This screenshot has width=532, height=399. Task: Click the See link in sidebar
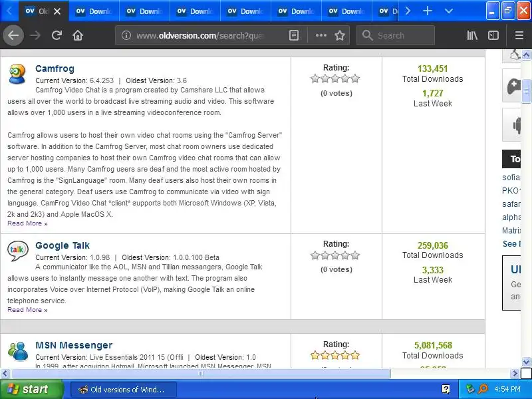pos(511,244)
